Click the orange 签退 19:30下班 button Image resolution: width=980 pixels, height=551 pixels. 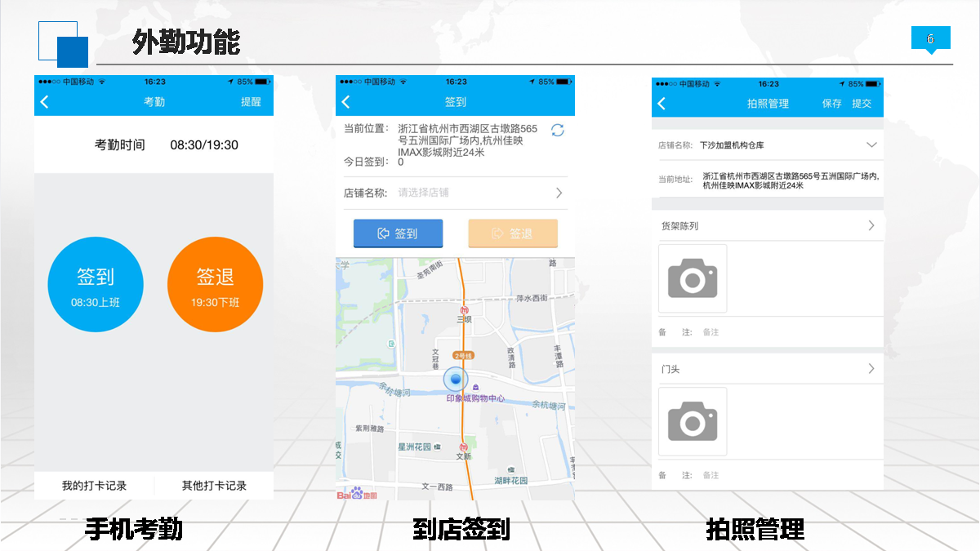click(x=215, y=284)
